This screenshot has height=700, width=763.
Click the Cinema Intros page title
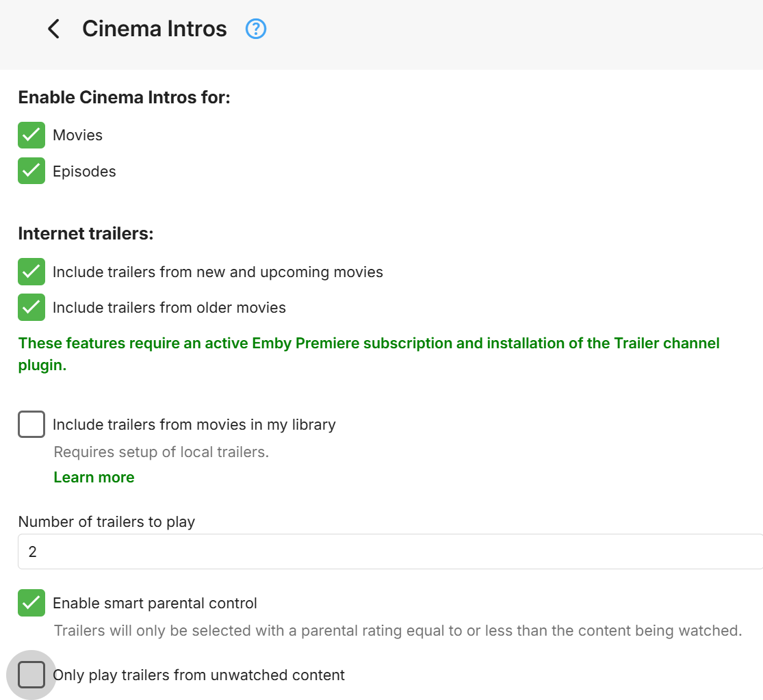pos(154,29)
